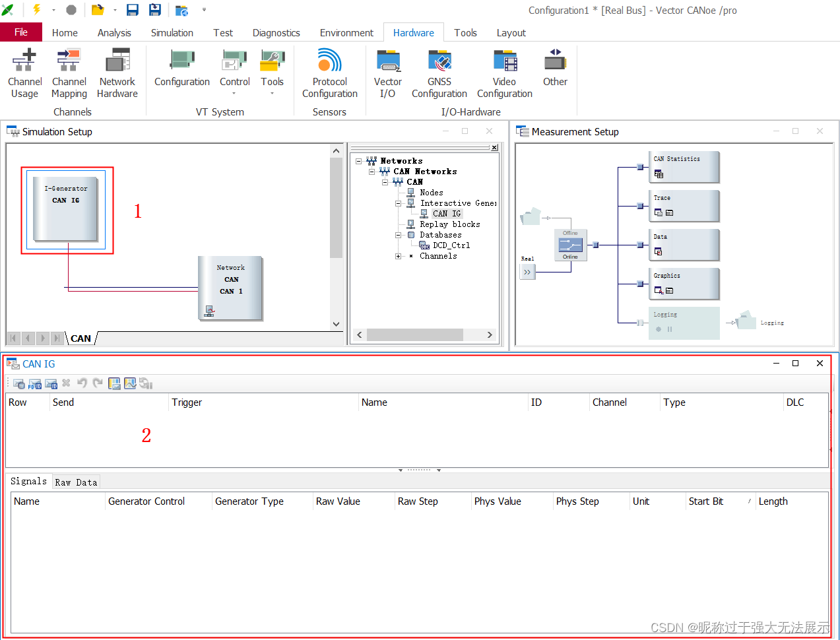Open the Customize Quick Access Toolbar dropdown
Screen dimensions: 840x640
coord(204,10)
